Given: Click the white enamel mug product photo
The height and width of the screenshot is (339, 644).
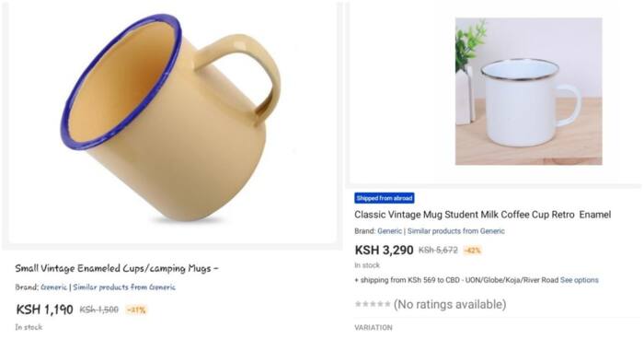Looking at the screenshot, I should 529,91.
